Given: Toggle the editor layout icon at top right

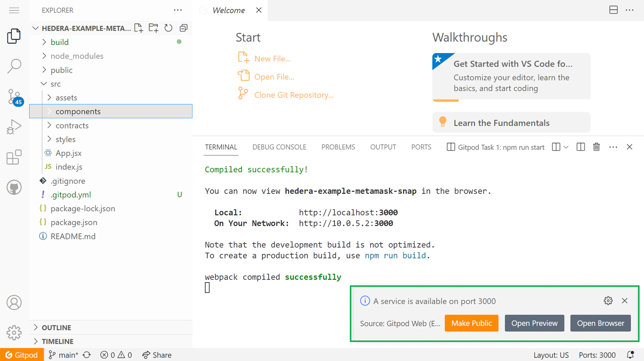Looking at the screenshot, I should (x=613, y=10).
